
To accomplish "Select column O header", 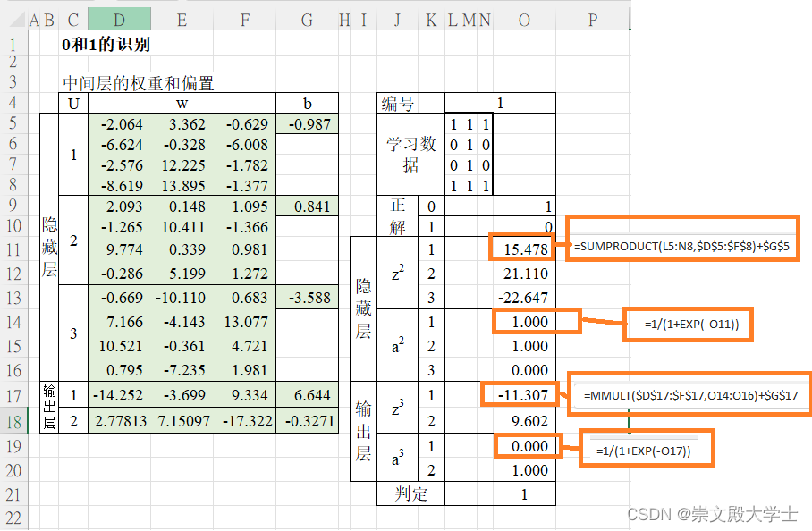I will point(524,20).
